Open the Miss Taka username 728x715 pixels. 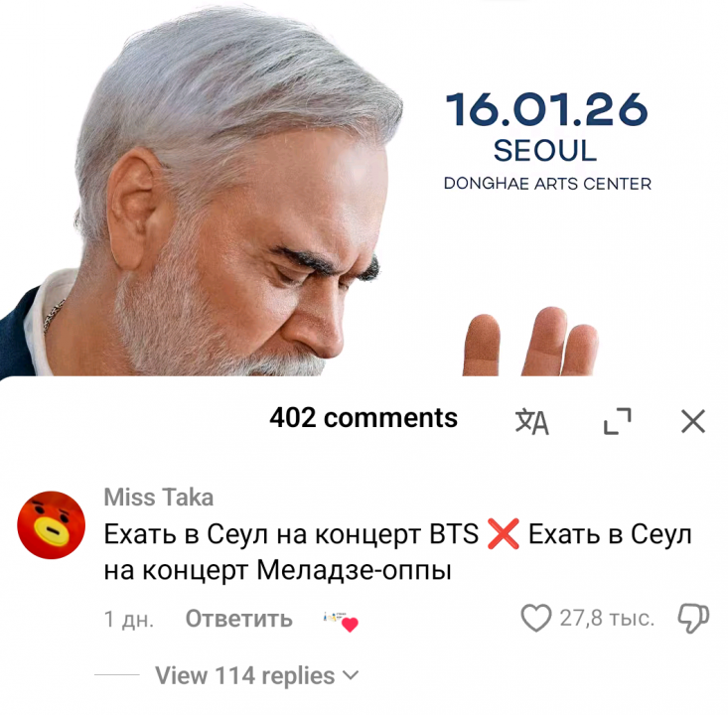[x=159, y=498]
